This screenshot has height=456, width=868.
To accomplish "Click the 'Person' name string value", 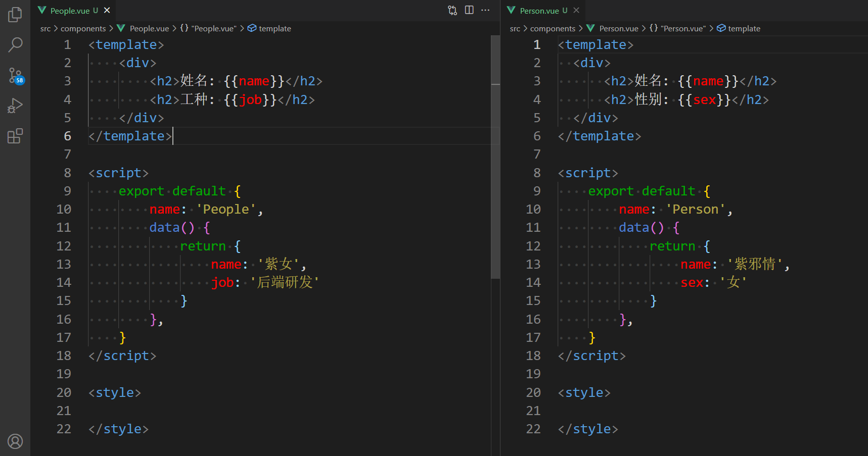I will click(696, 210).
